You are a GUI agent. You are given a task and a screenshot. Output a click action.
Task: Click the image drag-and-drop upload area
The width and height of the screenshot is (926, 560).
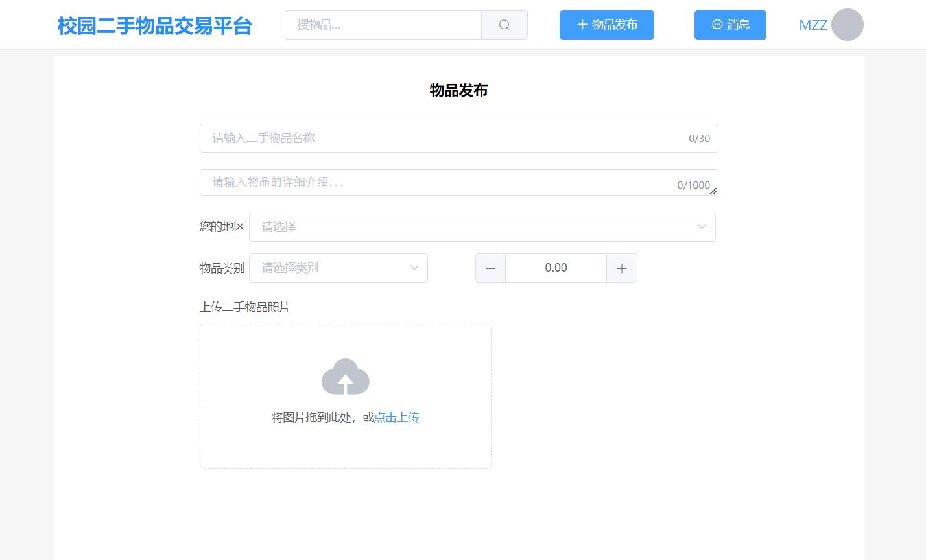click(x=346, y=395)
